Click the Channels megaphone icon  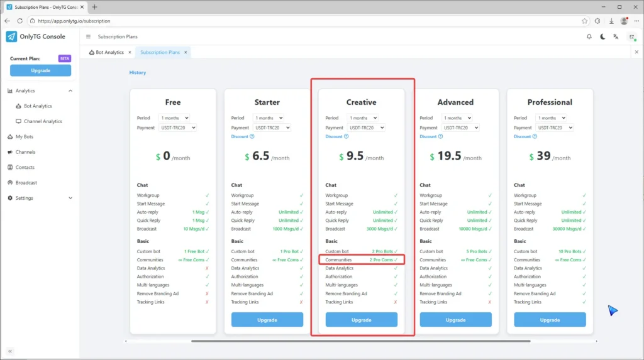pos(10,152)
